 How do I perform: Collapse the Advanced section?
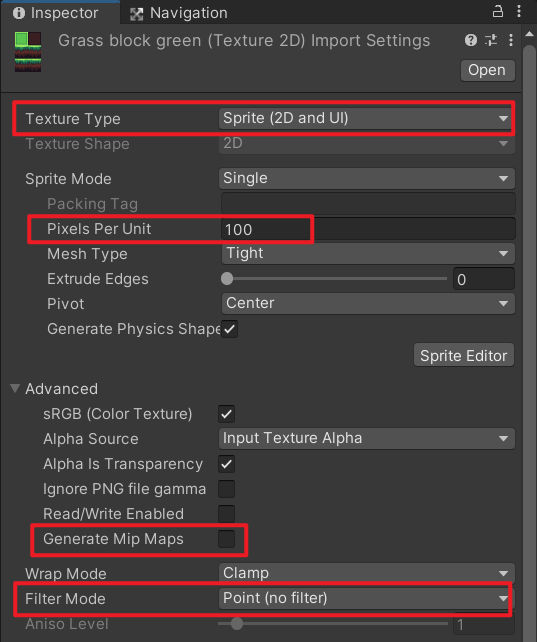[x=15, y=388]
